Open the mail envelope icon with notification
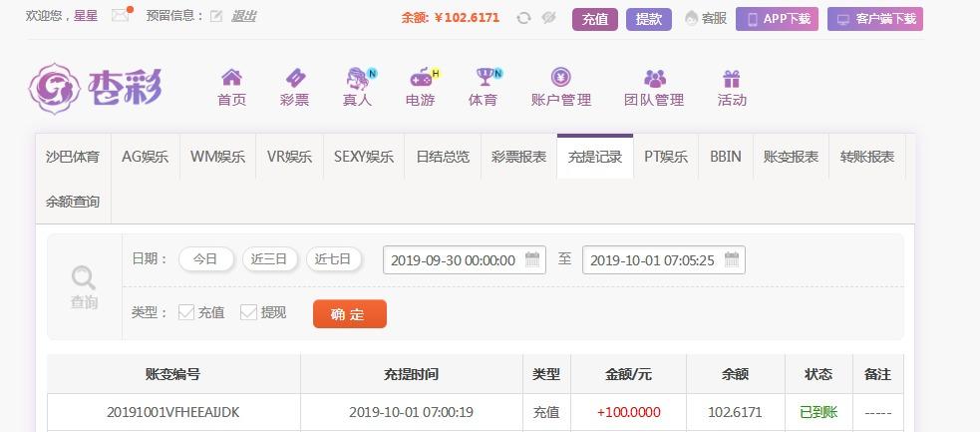Viewport: 980px width, 432px height. pyautogui.click(x=120, y=16)
